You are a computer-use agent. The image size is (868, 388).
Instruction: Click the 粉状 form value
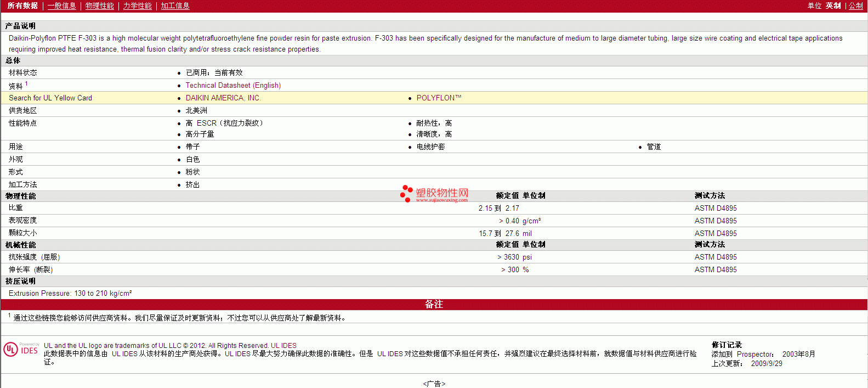coord(192,172)
